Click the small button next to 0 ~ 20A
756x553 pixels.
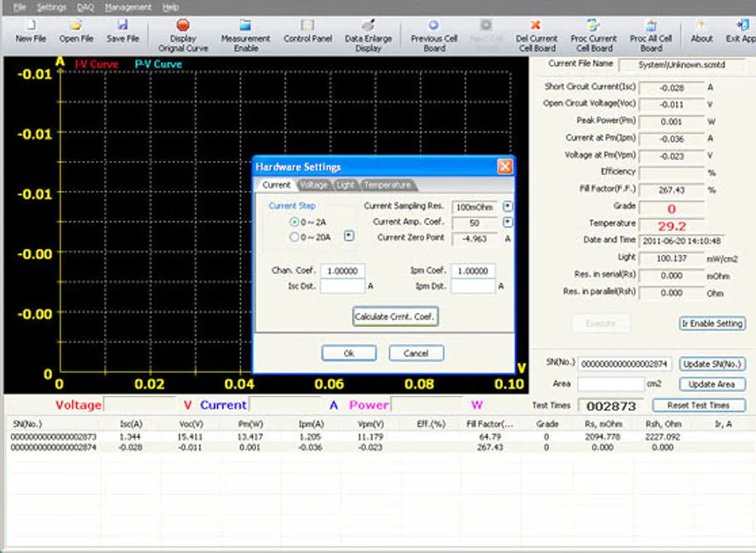click(349, 236)
